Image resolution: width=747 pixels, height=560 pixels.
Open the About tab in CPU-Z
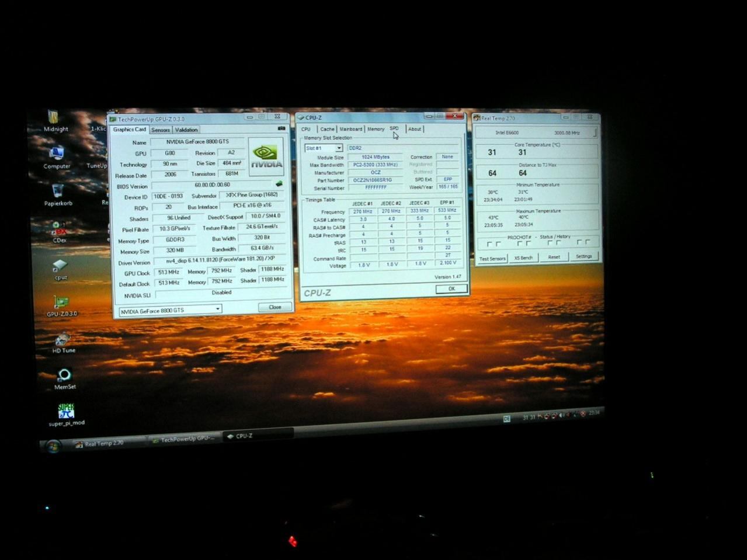pyautogui.click(x=415, y=129)
